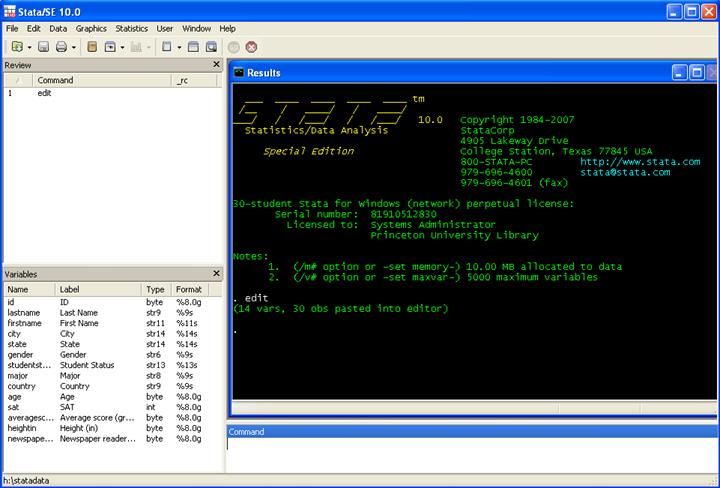The width and height of the screenshot is (720, 488).
Task: Expand the dropdown arrow beside Open icon
Action: coord(29,47)
